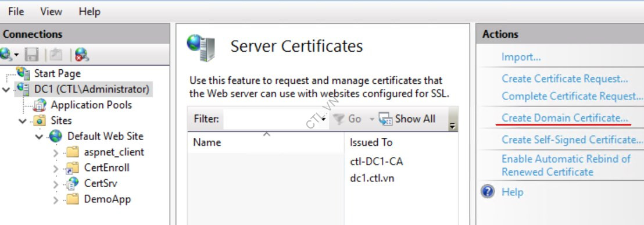The image size is (644, 225).
Task: Click the CertSrv application icon
Action: pyautogui.click(x=72, y=184)
